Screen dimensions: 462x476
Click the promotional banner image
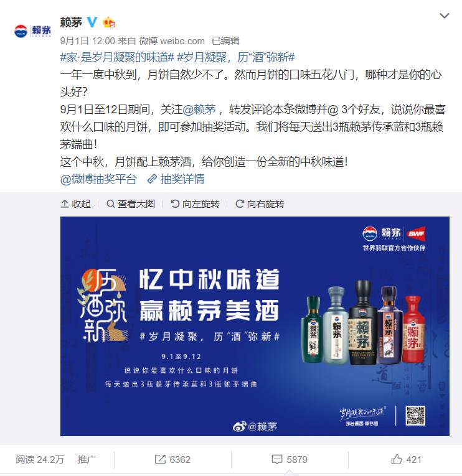255,326
